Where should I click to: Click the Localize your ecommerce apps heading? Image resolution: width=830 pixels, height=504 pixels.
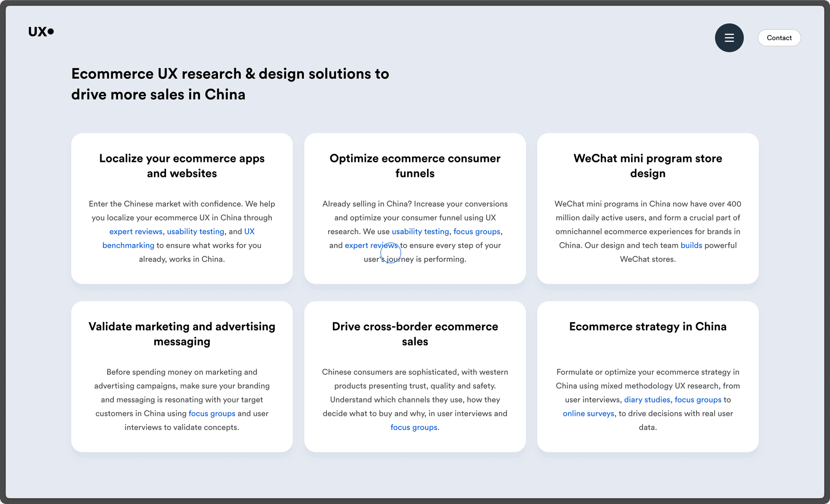point(182,165)
